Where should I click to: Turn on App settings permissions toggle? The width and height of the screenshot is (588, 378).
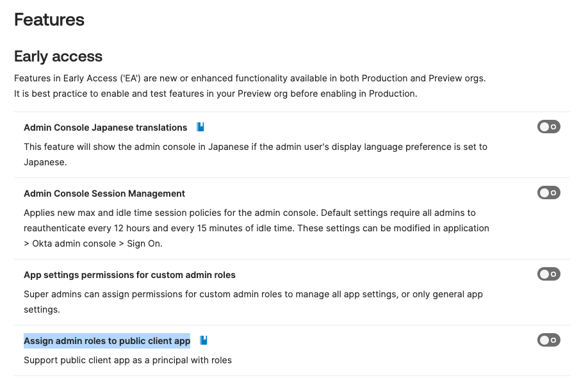click(549, 274)
